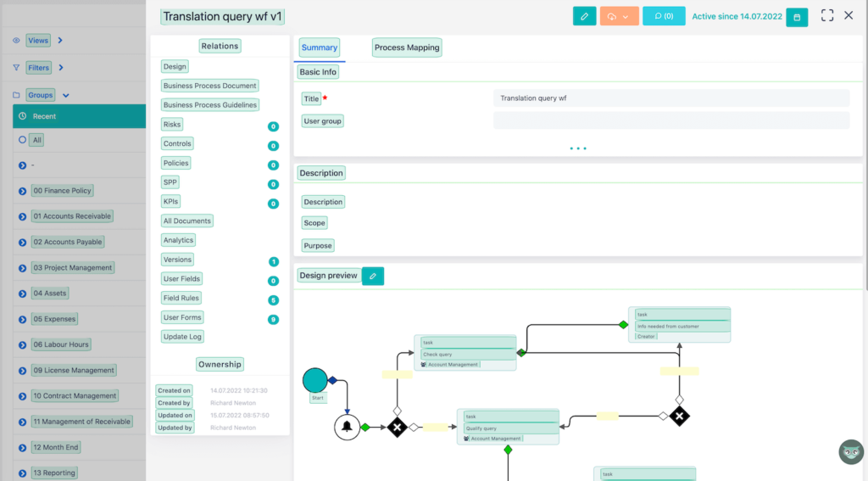Click the bell event node in diagram
The image size is (868, 481).
click(346, 427)
